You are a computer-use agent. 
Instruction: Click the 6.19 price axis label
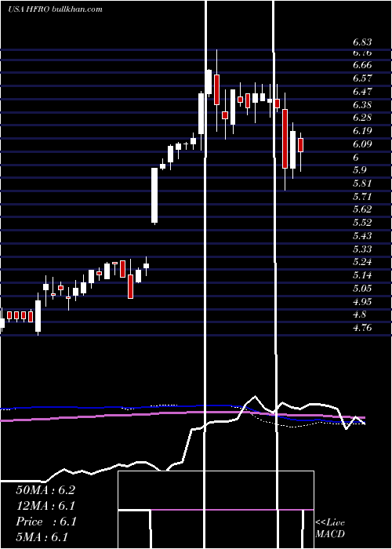click(362, 131)
